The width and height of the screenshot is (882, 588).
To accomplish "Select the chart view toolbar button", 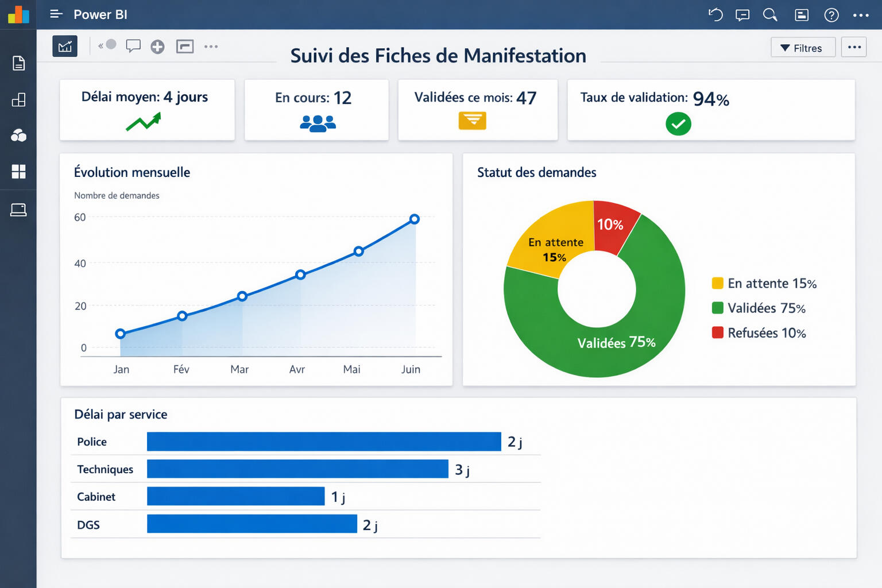I will 65,47.
